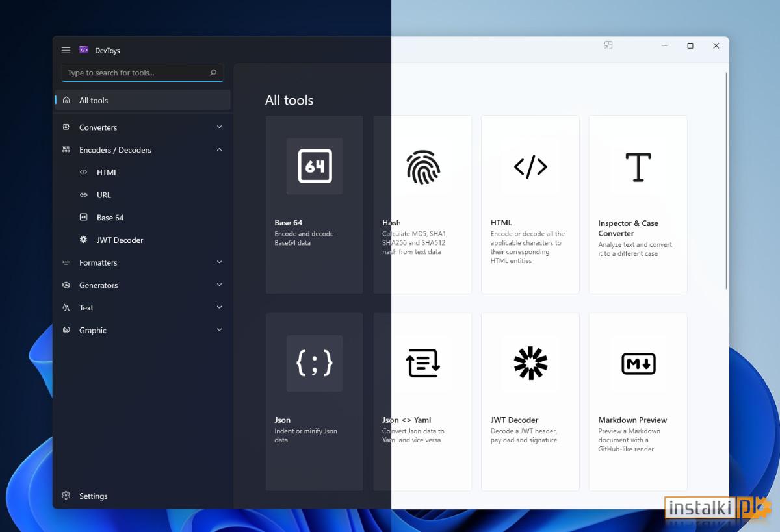Viewport: 780px width, 532px height.
Task: Click the starburst icon on JWT Decoder card
Action: pos(530,363)
